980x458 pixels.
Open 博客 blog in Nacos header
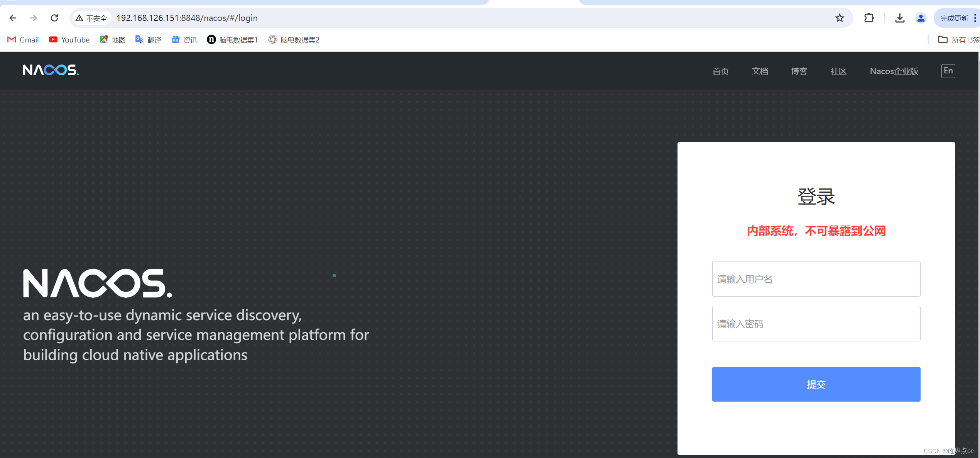tap(799, 71)
